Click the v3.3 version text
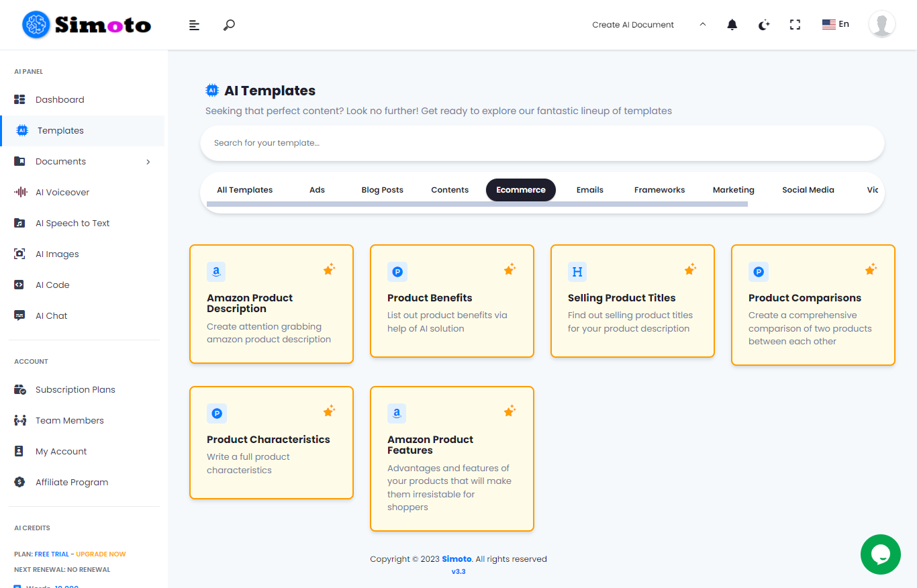The height and width of the screenshot is (588, 917). click(x=458, y=572)
